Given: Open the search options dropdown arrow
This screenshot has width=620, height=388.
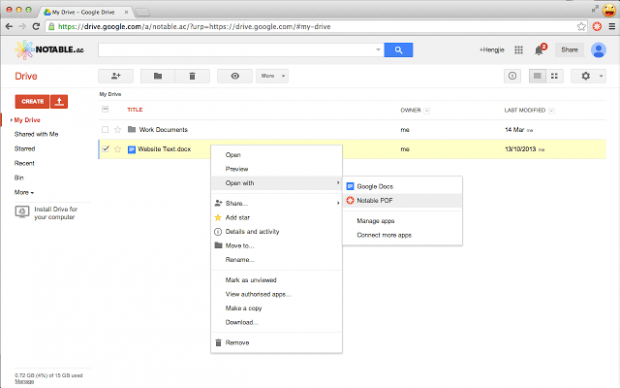Looking at the screenshot, I should (378, 50).
